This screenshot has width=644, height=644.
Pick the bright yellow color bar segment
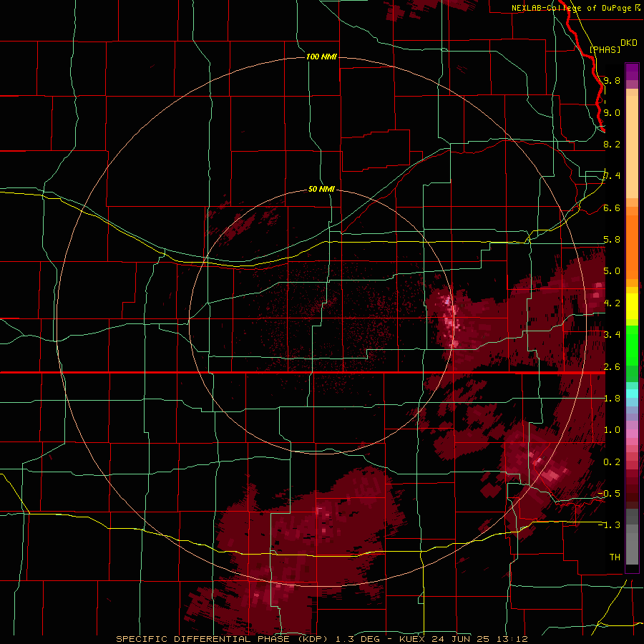point(632,306)
